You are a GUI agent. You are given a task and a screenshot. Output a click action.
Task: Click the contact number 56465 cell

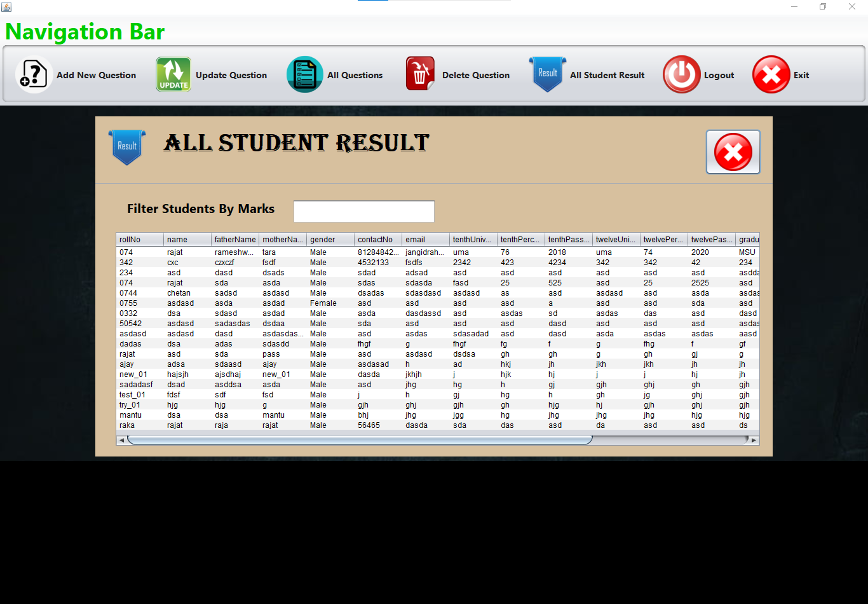[378, 425]
